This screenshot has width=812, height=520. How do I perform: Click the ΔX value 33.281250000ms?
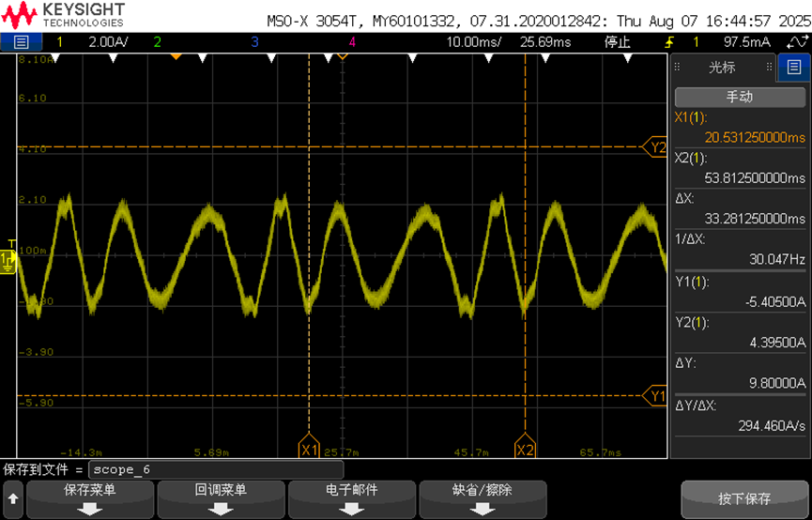pyautogui.click(x=755, y=219)
